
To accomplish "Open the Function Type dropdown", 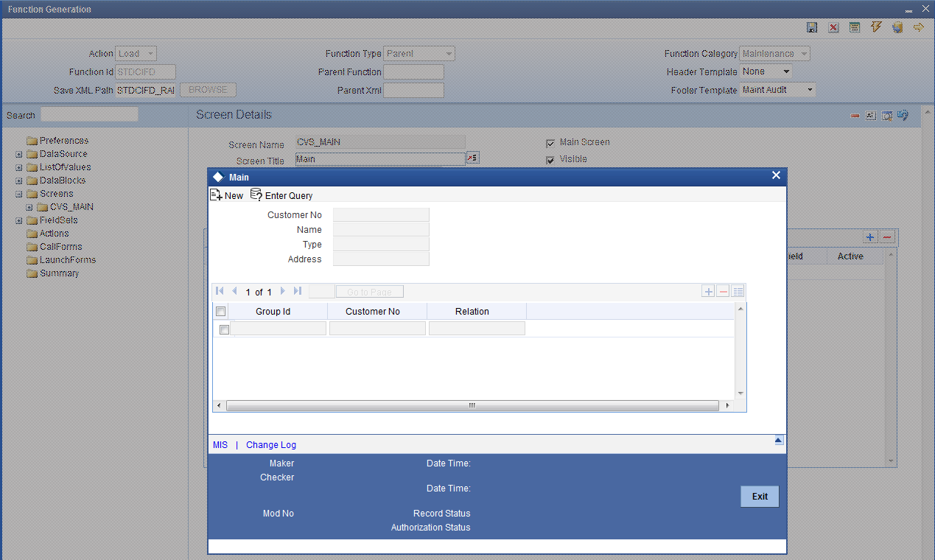I will coord(419,53).
